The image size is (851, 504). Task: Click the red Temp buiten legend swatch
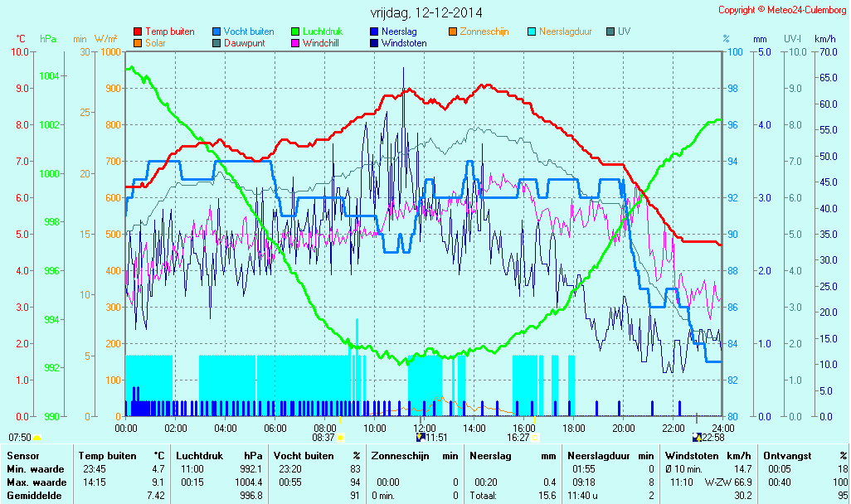click(138, 32)
